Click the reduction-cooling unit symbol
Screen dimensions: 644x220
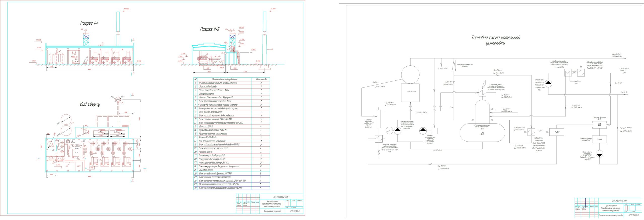tap(454, 66)
